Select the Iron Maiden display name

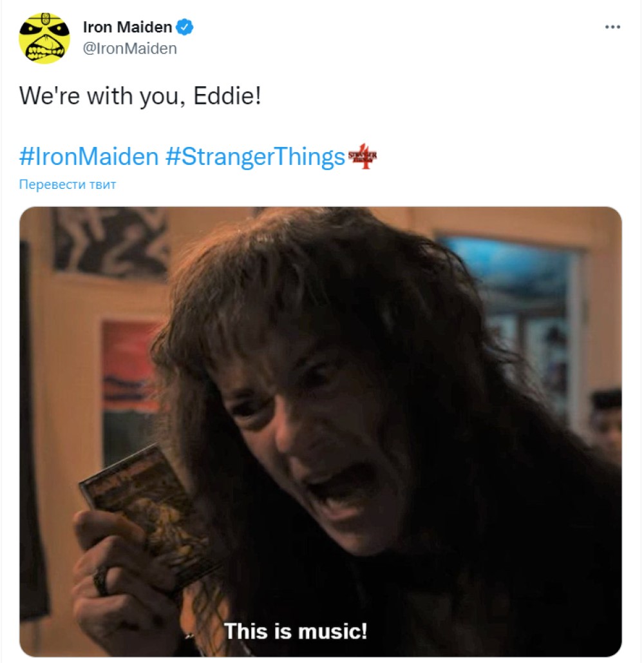128,27
